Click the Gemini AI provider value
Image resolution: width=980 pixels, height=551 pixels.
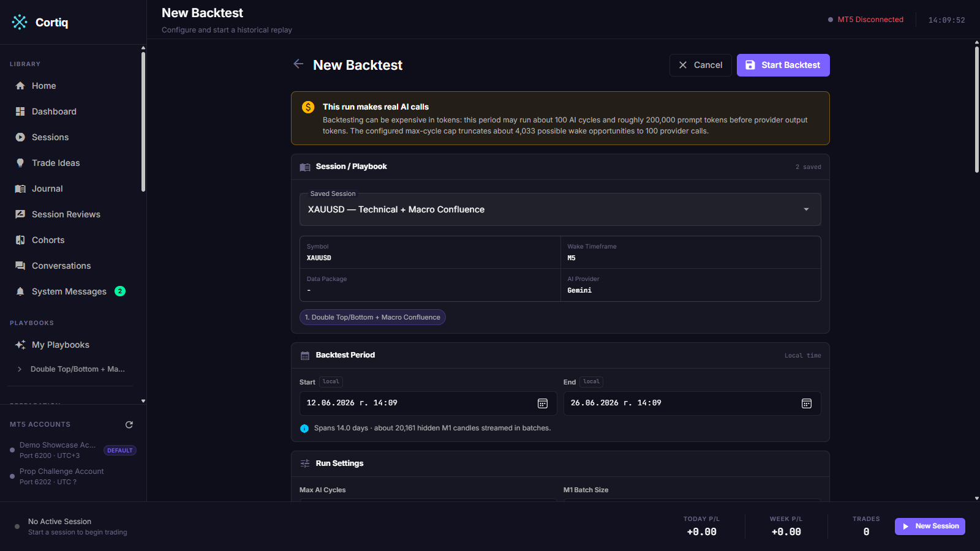[x=579, y=291]
